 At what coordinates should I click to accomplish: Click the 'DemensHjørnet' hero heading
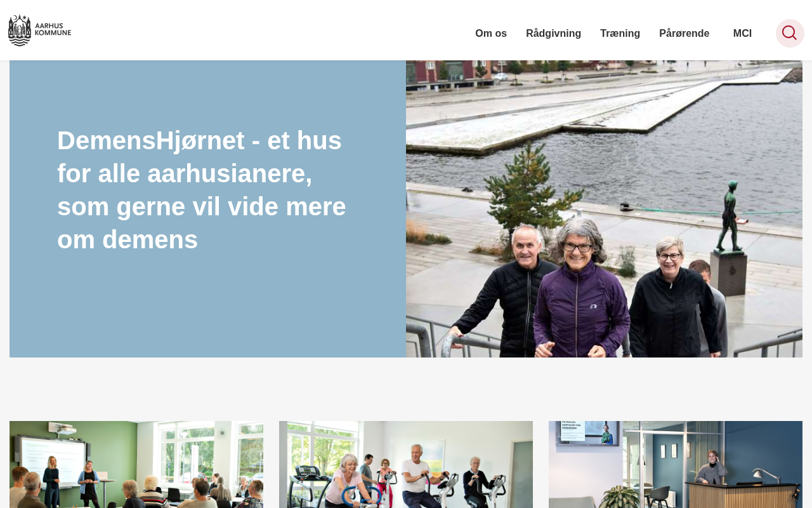(202, 190)
